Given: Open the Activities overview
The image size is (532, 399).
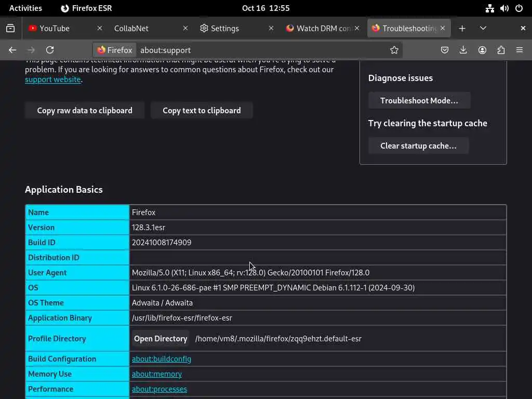Looking at the screenshot, I should [x=25, y=8].
